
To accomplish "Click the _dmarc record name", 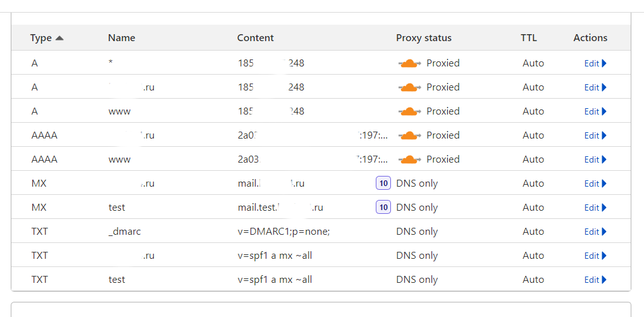I will [125, 232].
